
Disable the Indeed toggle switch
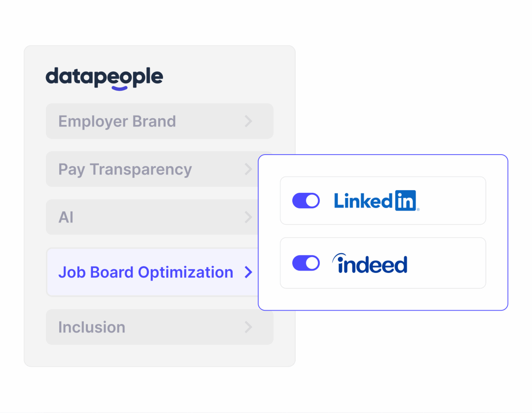pos(306,263)
